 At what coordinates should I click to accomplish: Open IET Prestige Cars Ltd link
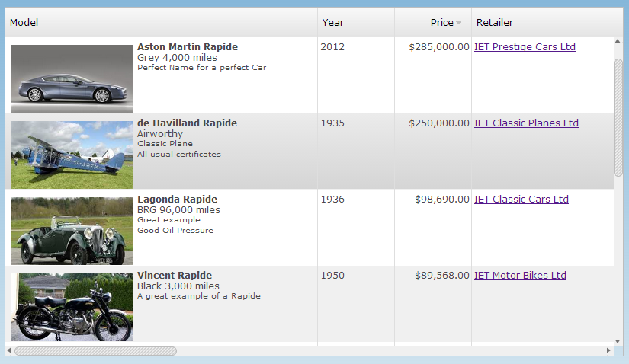[x=525, y=47]
